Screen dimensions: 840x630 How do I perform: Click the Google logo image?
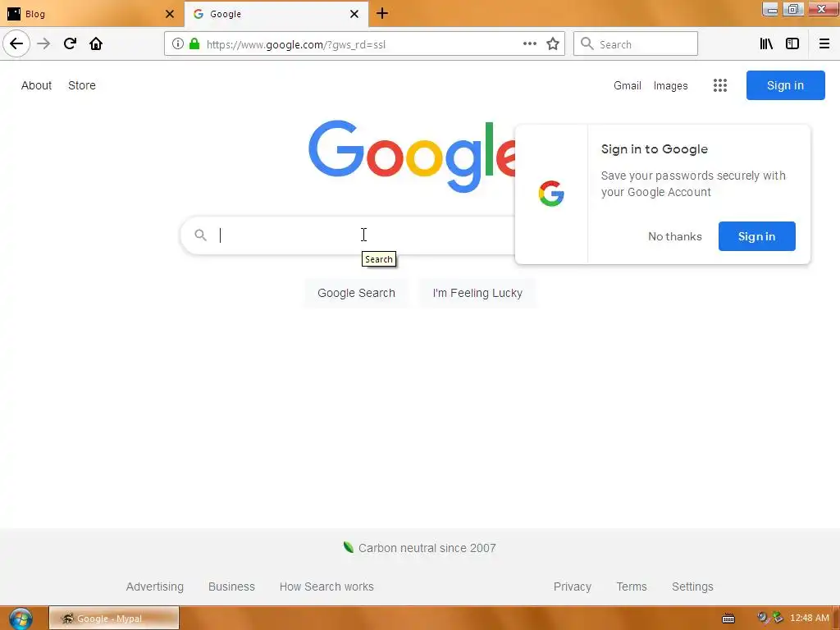(412, 155)
